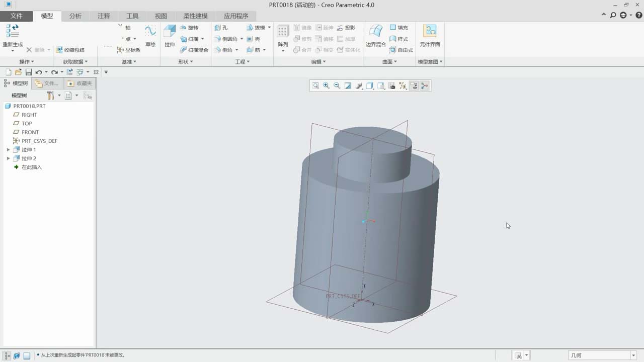
Task: Open the 几何 selection filter combo box
Action: [x=603, y=355]
